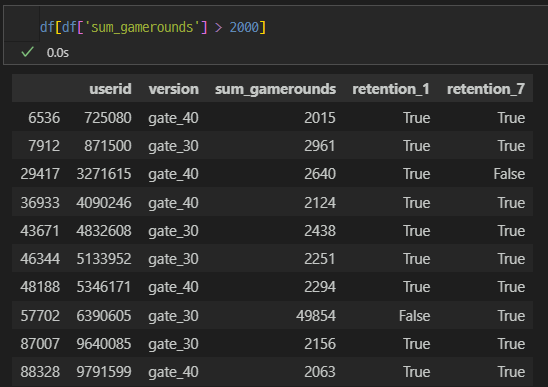Click the False retention_7 value in row 29417
Image resolution: width=548 pixels, height=387 pixels.
point(509,174)
